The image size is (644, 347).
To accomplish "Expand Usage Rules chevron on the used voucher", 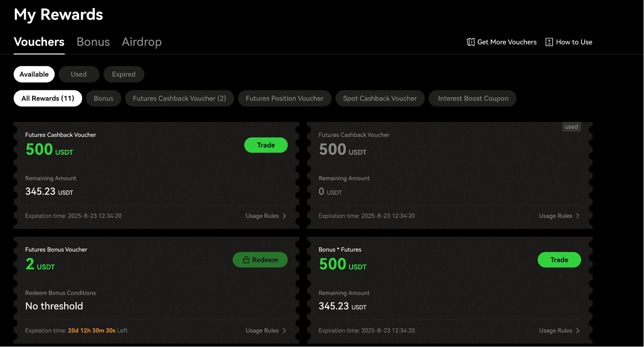I will point(578,216).
